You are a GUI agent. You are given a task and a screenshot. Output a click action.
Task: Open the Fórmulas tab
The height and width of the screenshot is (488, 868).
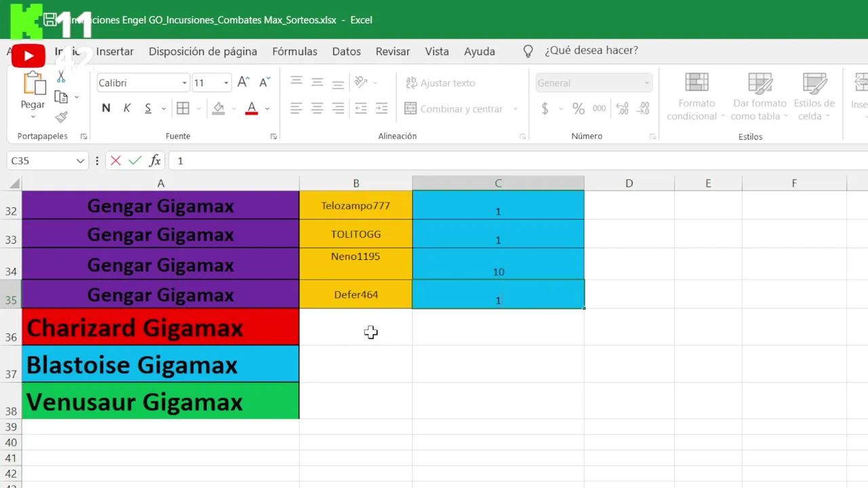294,52
